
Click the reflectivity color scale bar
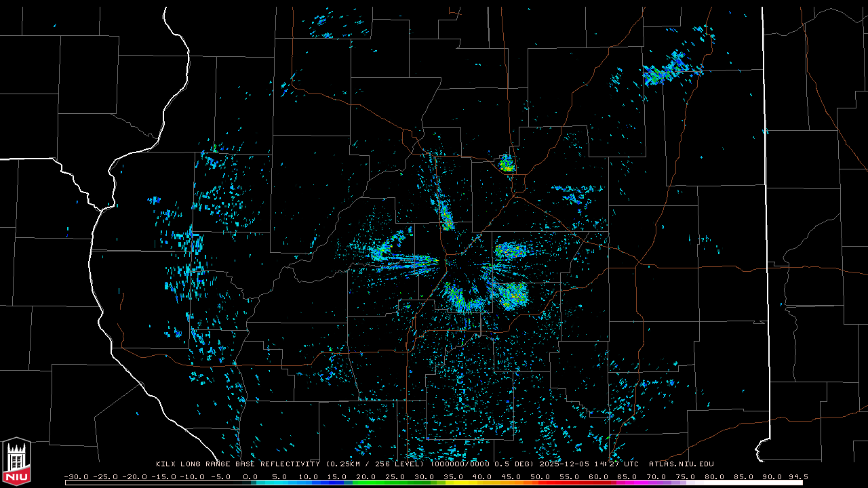434,483
